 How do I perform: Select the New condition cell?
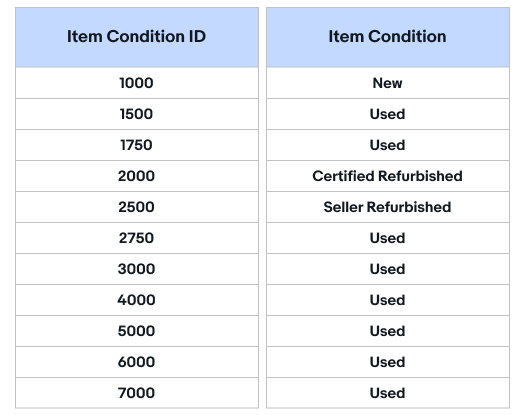click(x=388, y=83)
